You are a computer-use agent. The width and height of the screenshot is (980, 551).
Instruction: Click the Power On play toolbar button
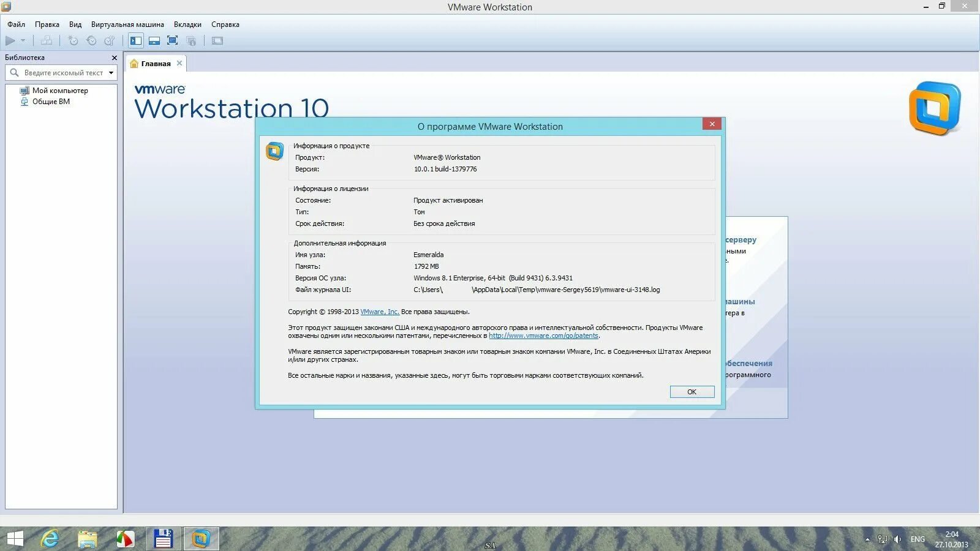(10, 41)
